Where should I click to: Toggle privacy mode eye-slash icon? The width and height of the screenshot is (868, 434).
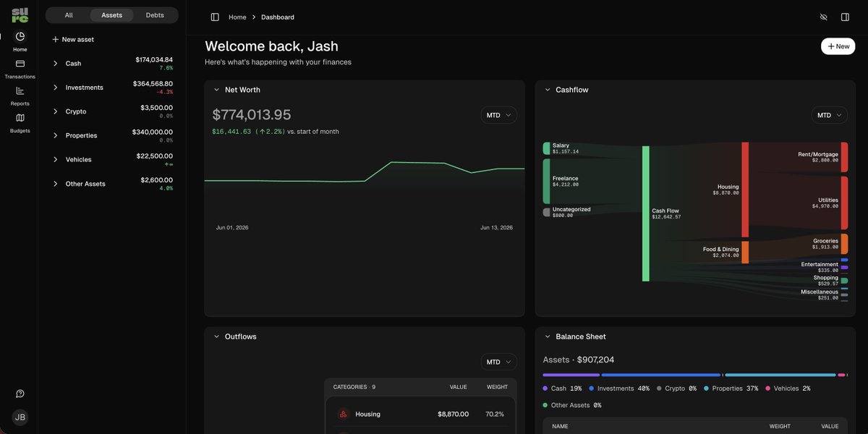point(823,17)
